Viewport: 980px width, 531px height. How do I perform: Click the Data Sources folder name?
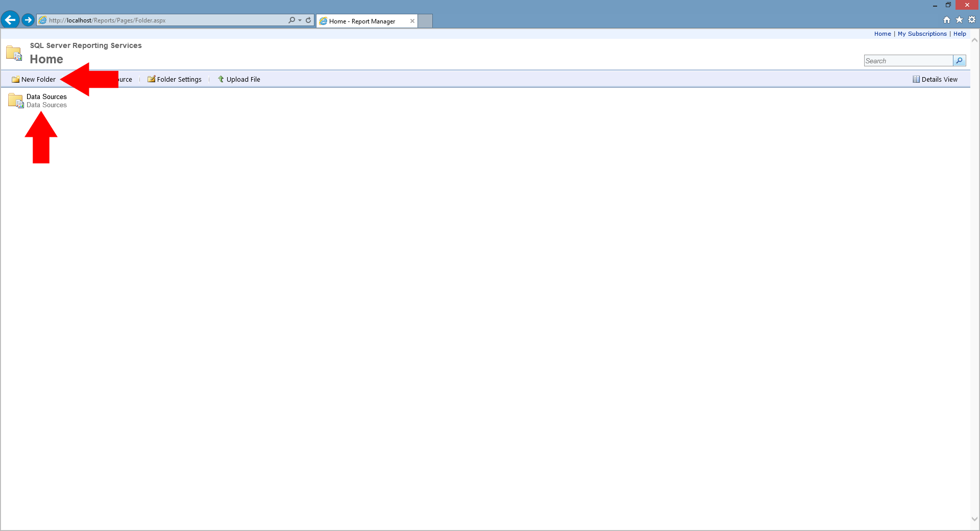coord(46,96)
